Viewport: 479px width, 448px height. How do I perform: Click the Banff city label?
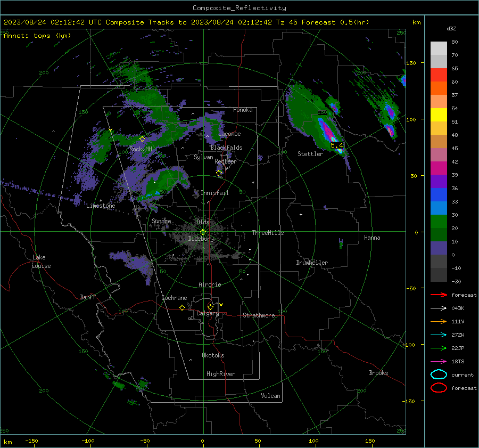88,297
